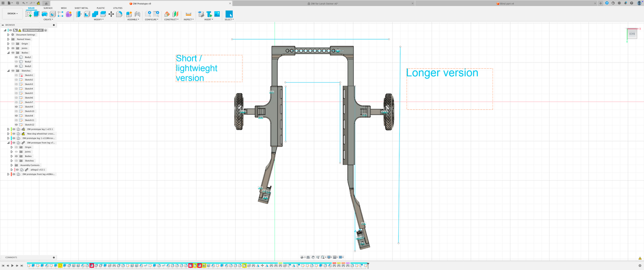Click the Pan hand icon in navigation bar
The height and width of the screenshot is (270, 644).
click(313, 258)
